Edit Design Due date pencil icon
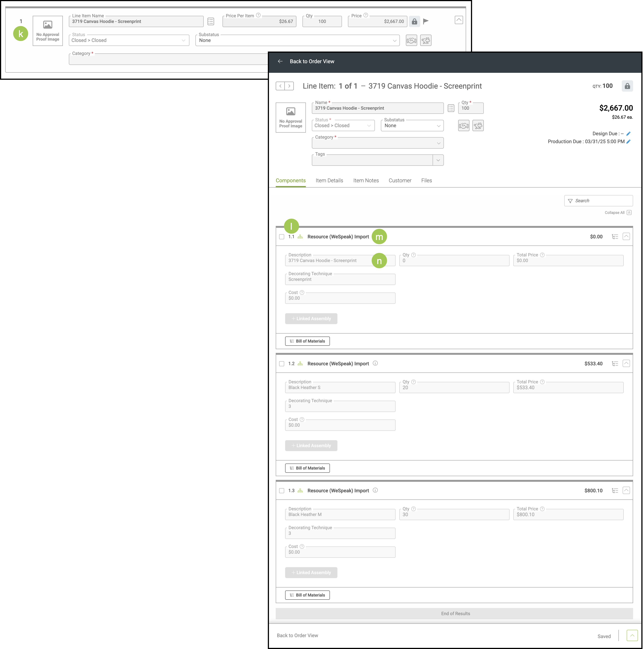The image size is (644, 649). (x=628, y=134)
